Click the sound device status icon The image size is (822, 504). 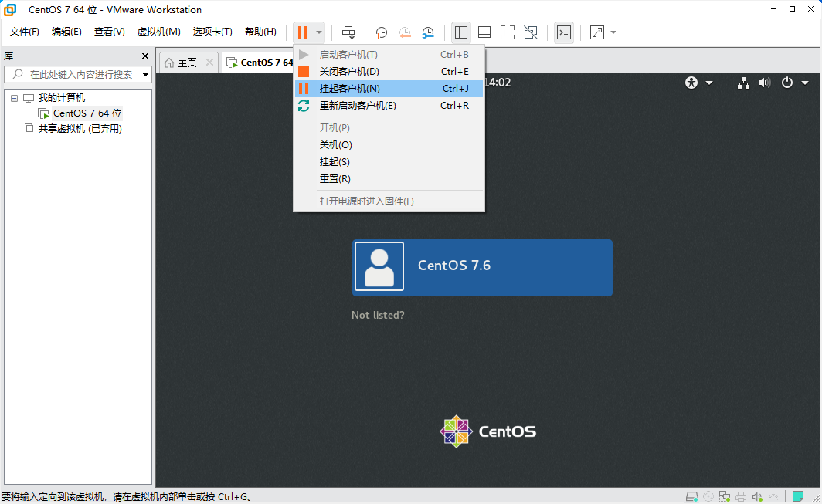click(756, 496)
